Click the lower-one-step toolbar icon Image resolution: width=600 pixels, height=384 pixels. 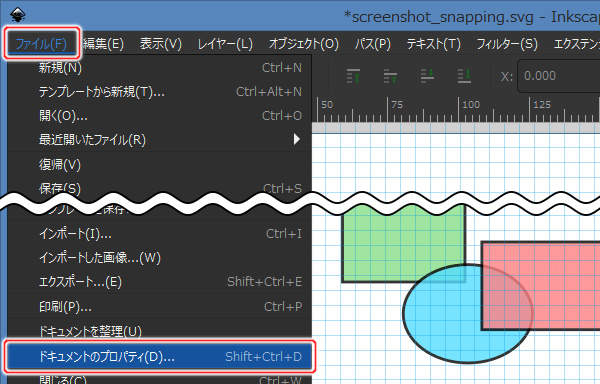point(427,76)
